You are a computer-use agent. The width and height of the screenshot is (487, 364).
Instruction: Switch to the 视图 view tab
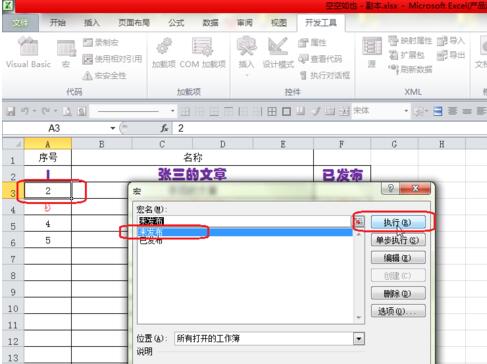(x=279, y=23)
